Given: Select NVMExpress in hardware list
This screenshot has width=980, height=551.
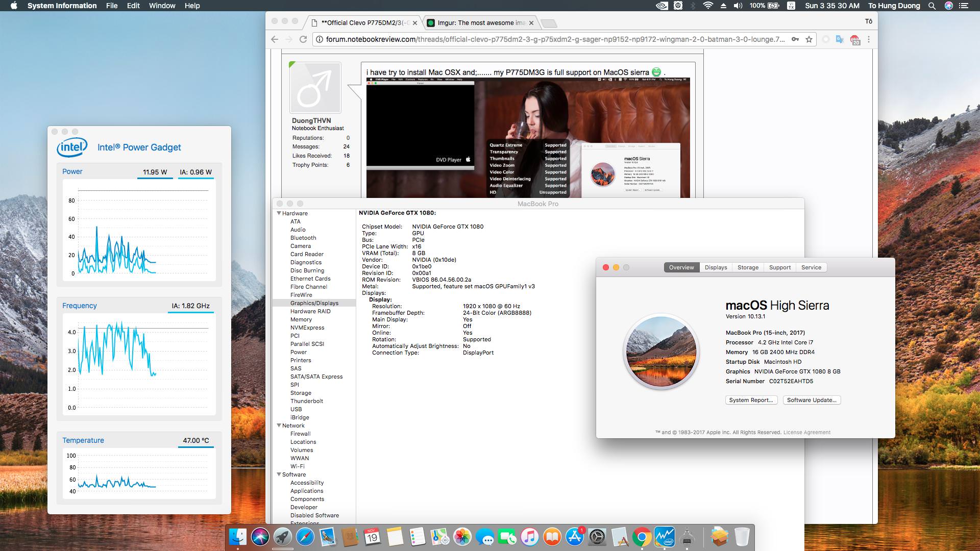Looking at the screenshot, I should point(307,328).
